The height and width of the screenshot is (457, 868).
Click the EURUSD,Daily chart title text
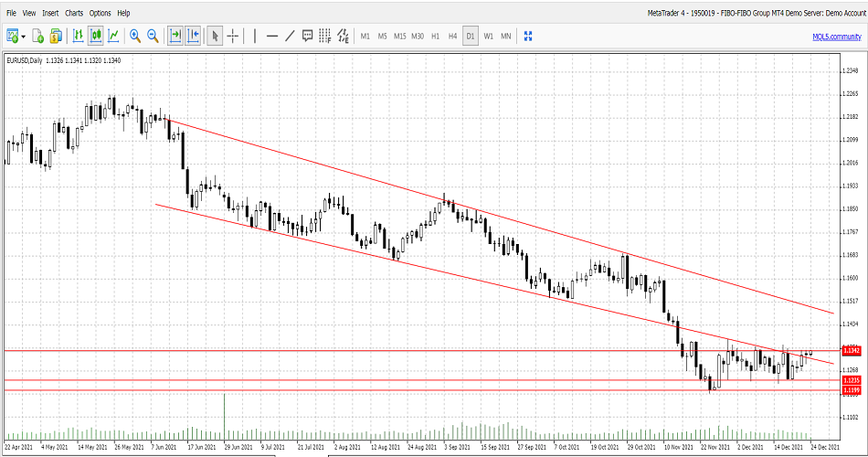coord(25,60)
